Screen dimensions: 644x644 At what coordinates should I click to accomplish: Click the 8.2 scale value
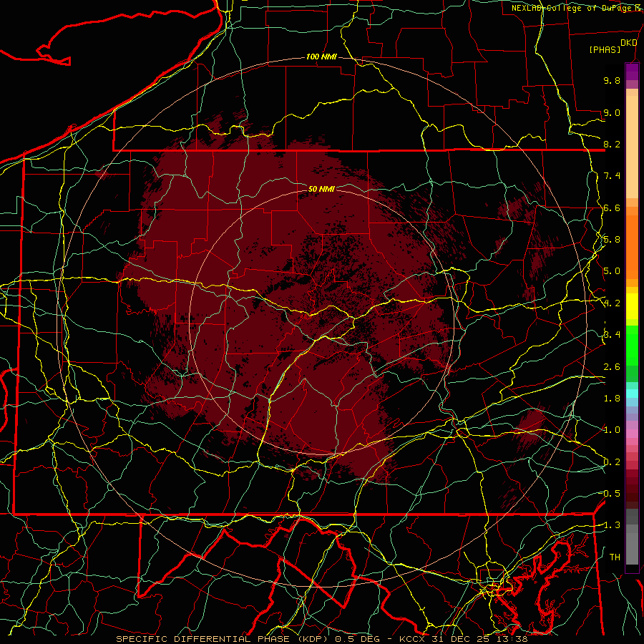click(612, 144)
